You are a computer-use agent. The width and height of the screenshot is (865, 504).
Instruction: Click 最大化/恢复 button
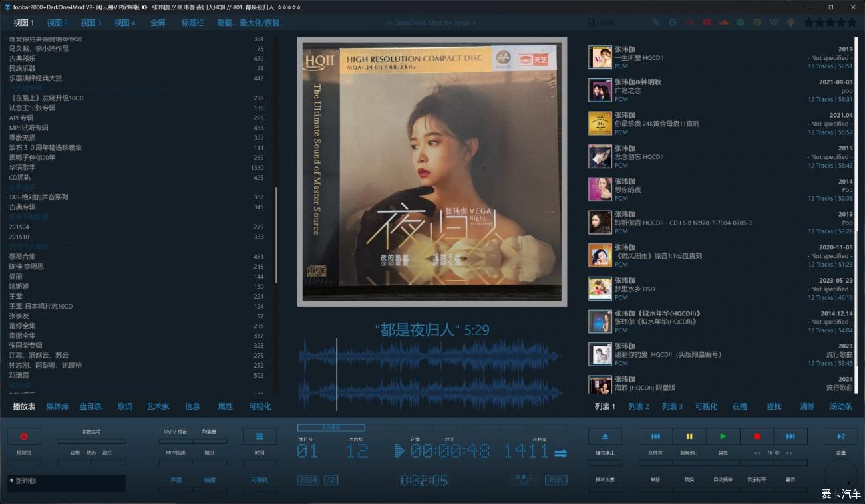click(x=260, y=23)
